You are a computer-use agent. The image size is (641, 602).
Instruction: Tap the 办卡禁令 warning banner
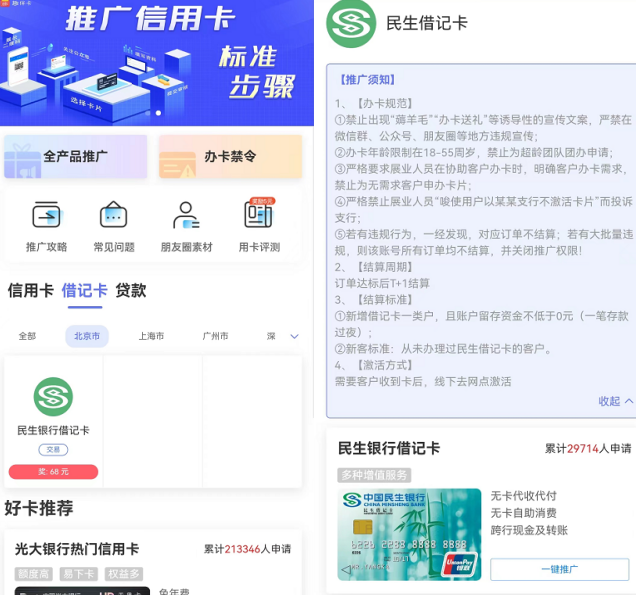(x=230, y=157)
